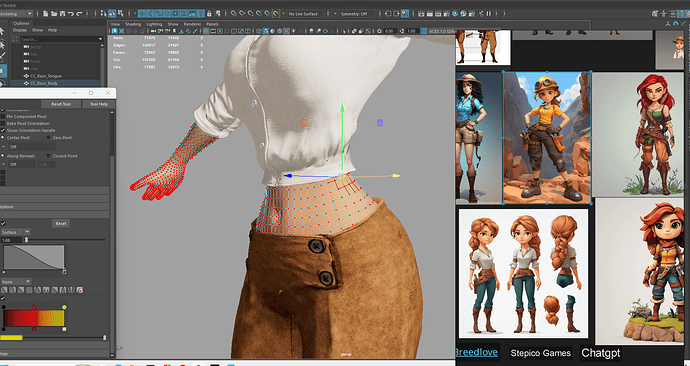Click the Stepico Games label
The height and width of the screenshot is (366, 690).
(x=540, y=353)
